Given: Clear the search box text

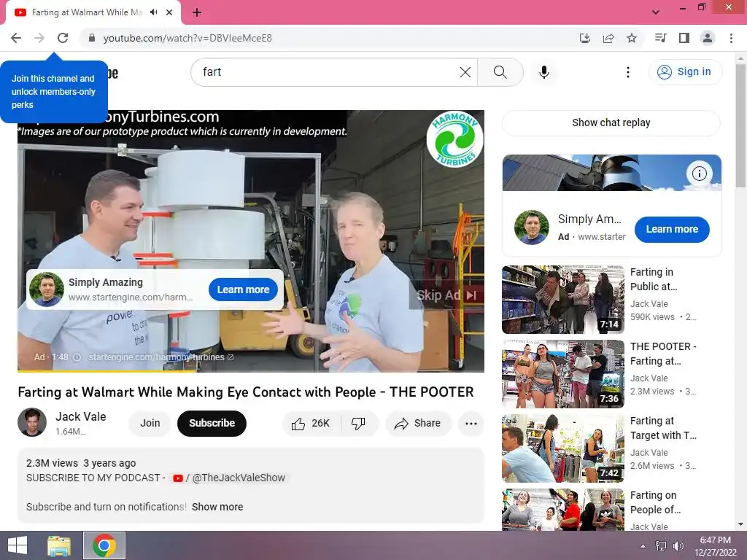Looking at the screenshot, I should click(x=465, y=72).
